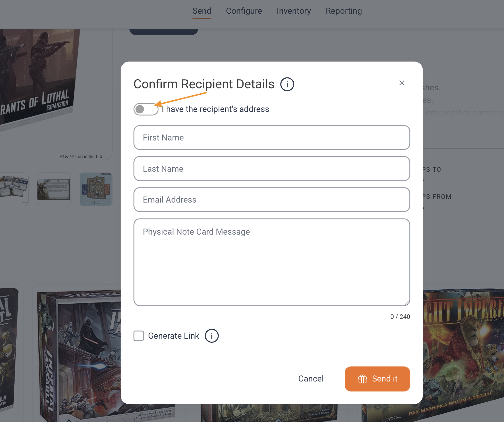Click the Last Name field
The height and width of the screenshot is (422, 504).
(x=272, y=169)
